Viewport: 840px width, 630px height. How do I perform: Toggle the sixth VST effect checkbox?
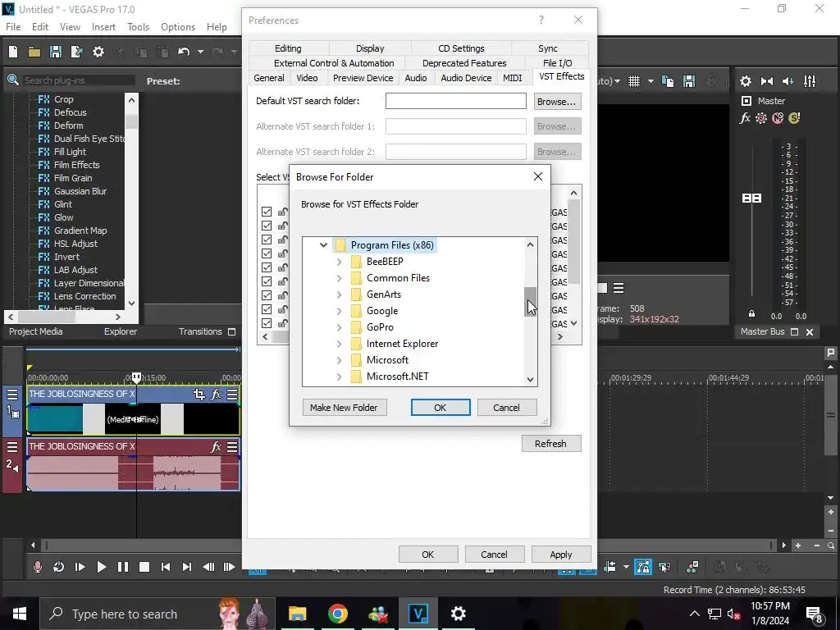(267, 281)
